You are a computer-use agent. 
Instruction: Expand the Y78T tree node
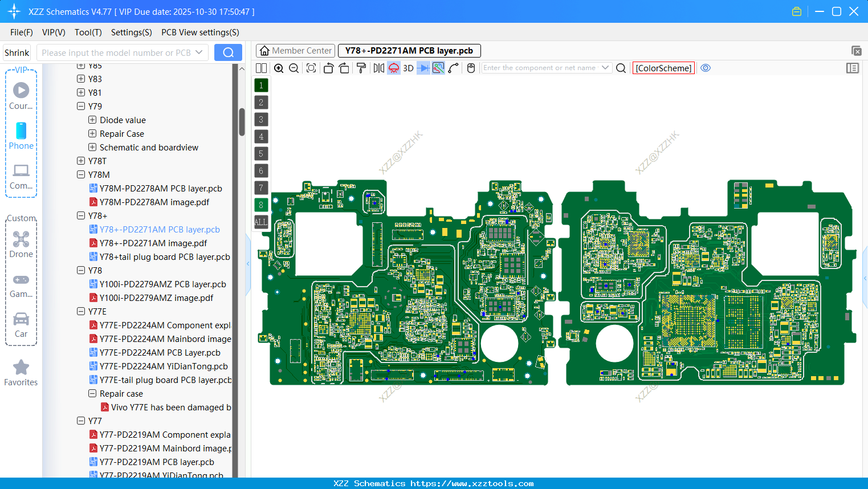[81, 161]
